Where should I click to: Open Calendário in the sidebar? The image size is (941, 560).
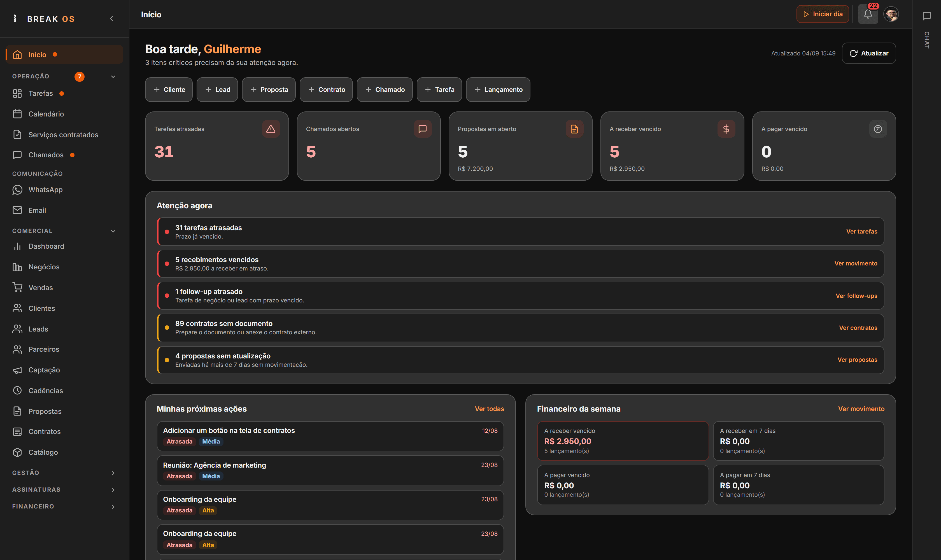(64, 114)
